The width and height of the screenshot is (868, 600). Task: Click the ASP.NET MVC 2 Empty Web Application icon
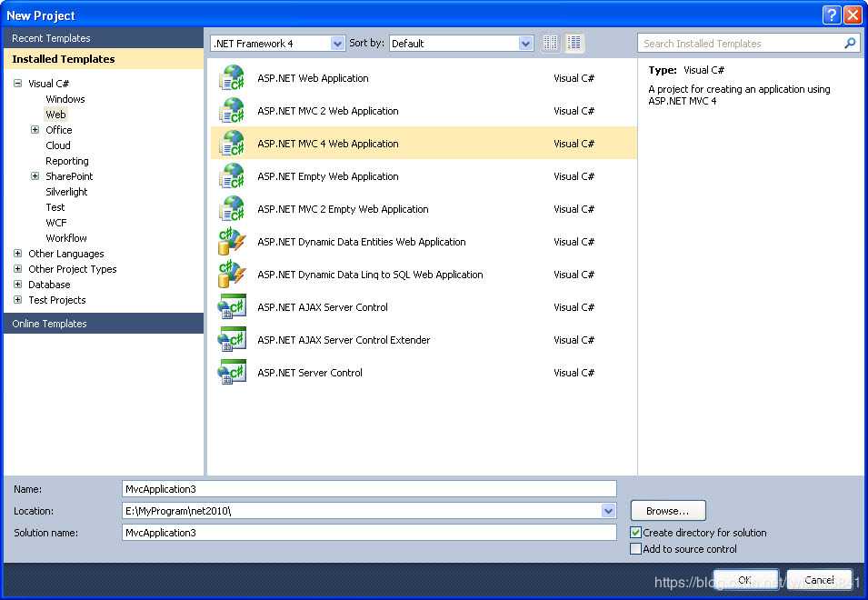pos(232,209)
